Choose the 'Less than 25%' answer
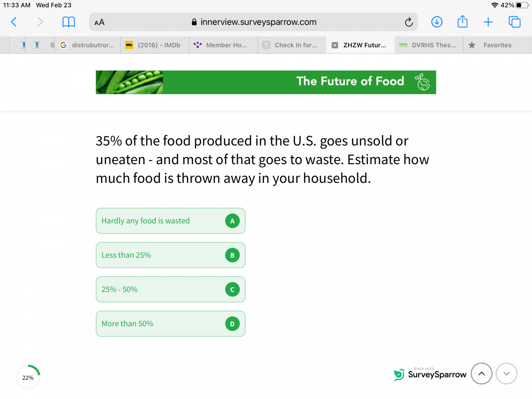The height and width of the screenshot is (399, 532). click(170, 255)
